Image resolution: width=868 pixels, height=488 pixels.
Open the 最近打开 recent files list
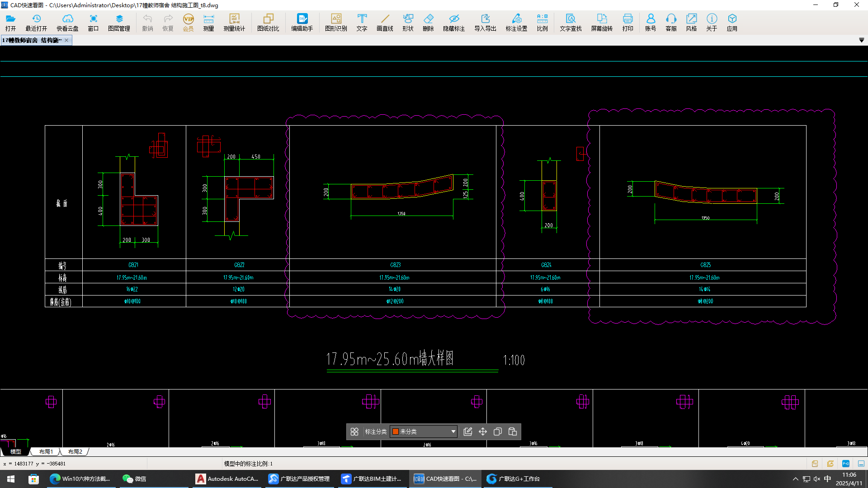coord(36,22)
